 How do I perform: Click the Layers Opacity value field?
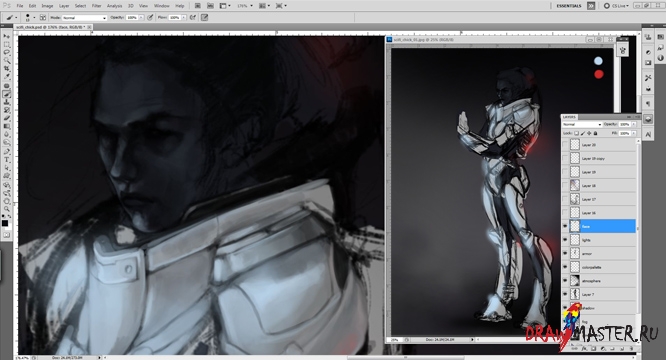624,124
